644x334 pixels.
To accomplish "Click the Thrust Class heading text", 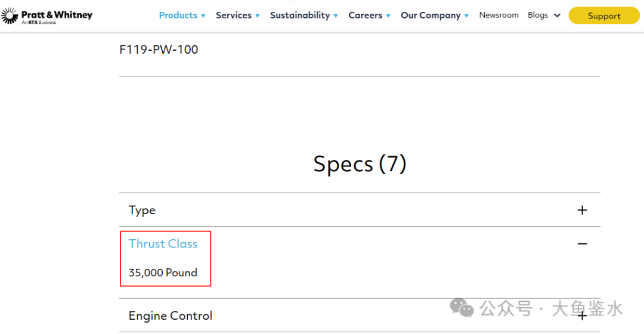I will click(163, 243).
